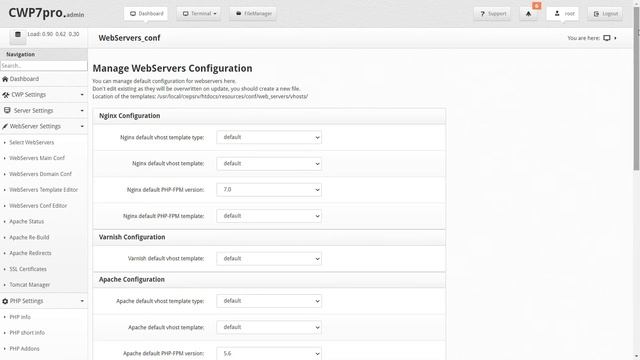This screenshot has width=640, height=360.
Task: Expand Server Settings menu
Action: (x=44, y=111)
